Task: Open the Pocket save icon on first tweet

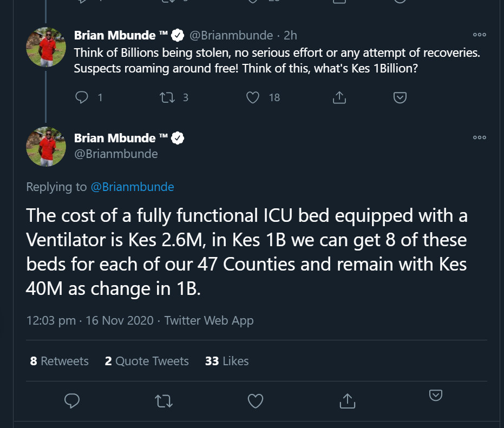Action: click(400, 97)
